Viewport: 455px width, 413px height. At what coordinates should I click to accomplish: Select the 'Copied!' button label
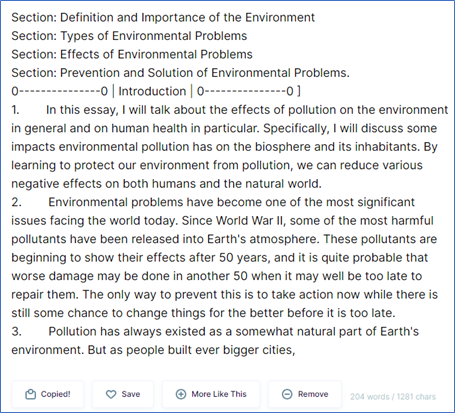pyautogui.click(x=55, y=394)
